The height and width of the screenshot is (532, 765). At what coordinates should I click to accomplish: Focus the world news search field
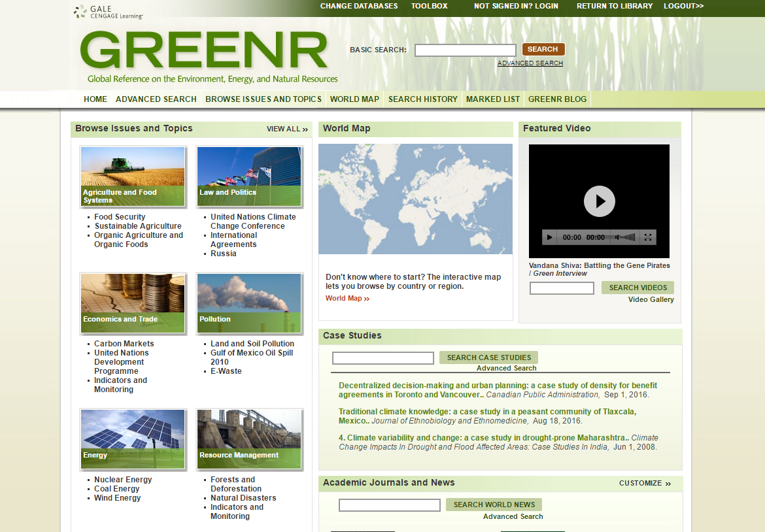(389, 505)
